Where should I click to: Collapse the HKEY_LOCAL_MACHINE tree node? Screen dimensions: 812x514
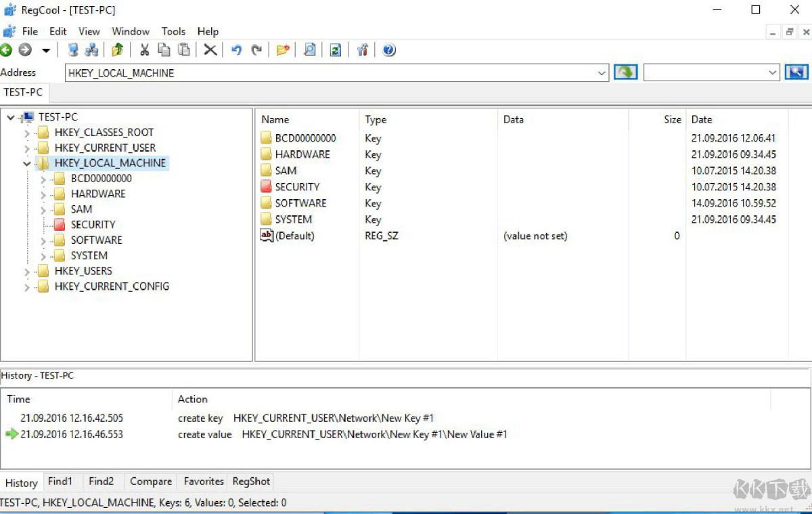pyautogui.click(x=27, y=163)
